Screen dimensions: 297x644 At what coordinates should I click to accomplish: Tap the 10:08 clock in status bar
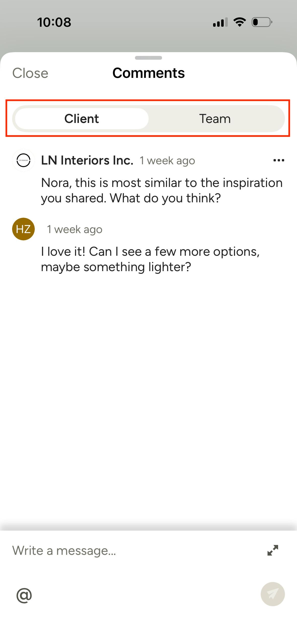(x=54, y=22)
